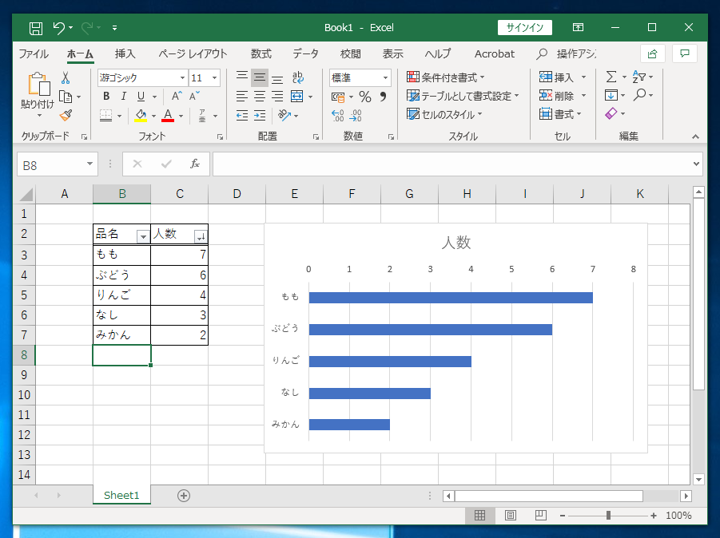720x538 pixels.
Task: Click Merge and Center icon
Action: (297, 96)
